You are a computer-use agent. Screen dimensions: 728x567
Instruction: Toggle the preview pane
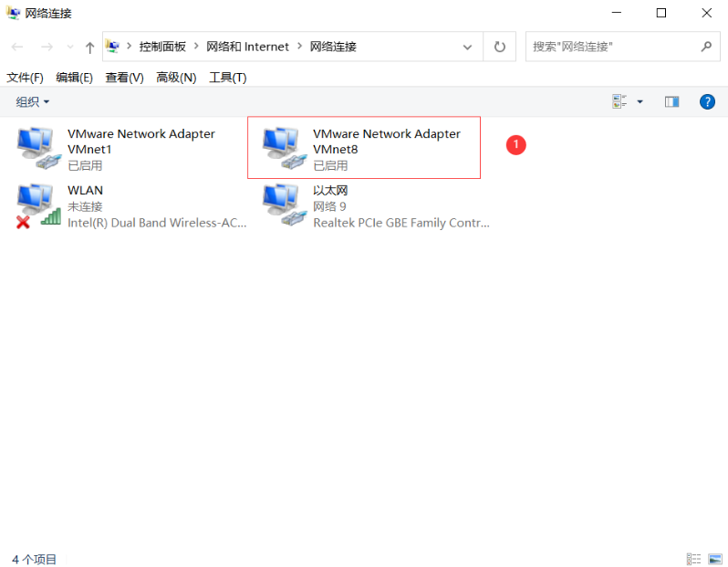[x=671, y=101]
